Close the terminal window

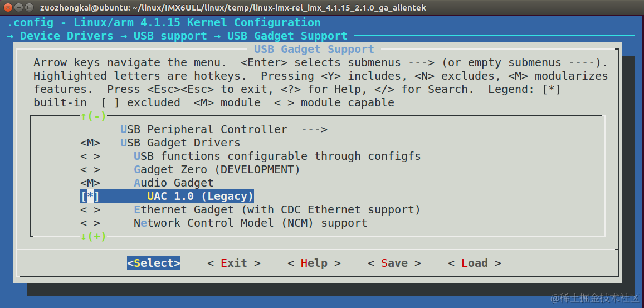pyautogui.click(x=8, y=7)
